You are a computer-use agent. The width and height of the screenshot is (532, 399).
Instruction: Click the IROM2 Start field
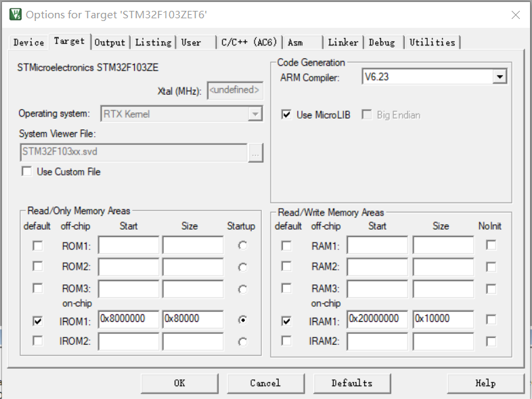[x=129, y=341]
